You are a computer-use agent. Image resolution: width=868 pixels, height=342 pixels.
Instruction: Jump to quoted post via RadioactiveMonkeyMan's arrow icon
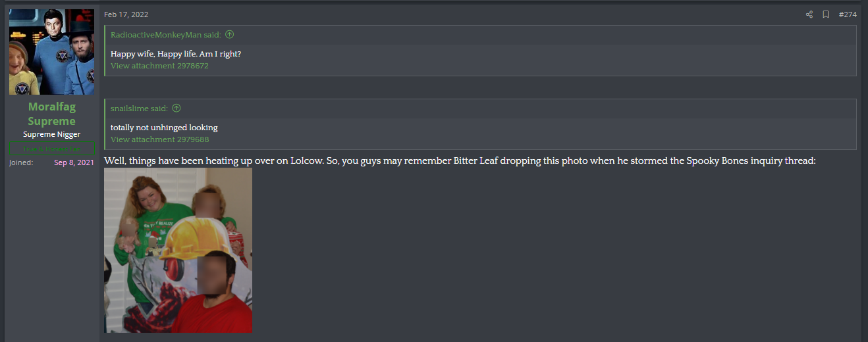[229, 35]
